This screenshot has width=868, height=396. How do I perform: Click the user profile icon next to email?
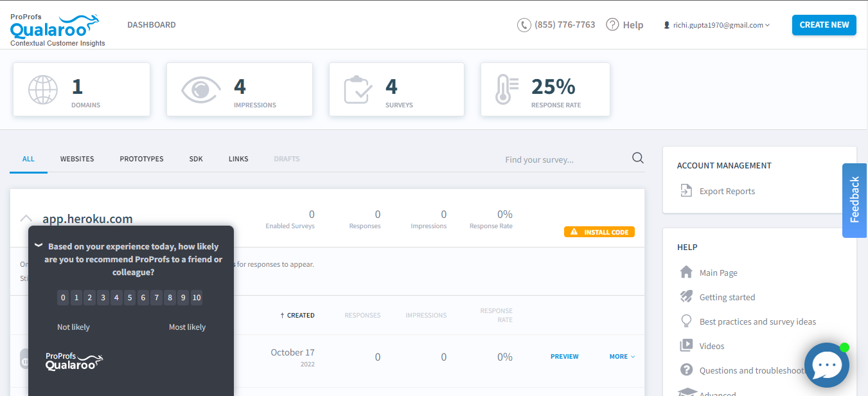(666, 25)
